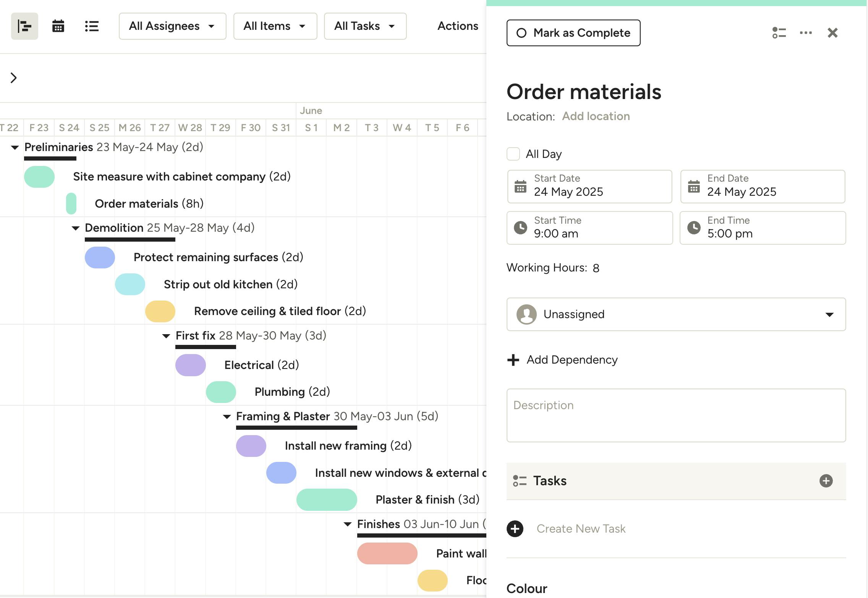Click the Create New Task plus icon

coord(515,529)
